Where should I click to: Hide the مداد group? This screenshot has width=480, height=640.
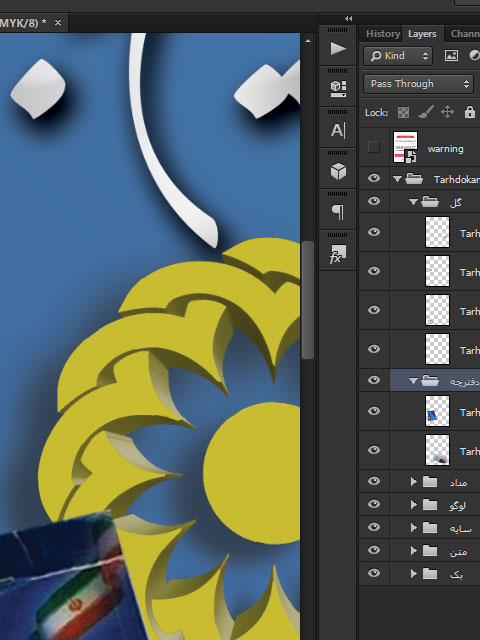click(x=373, y=481)
